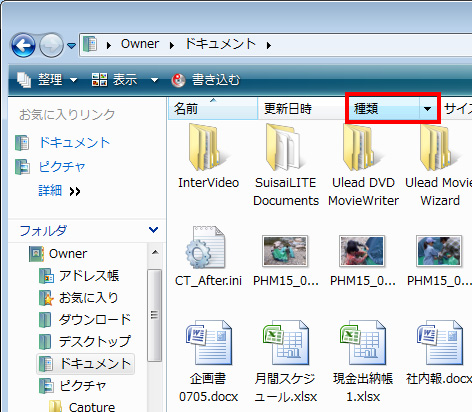472x412 pixels.
Task: Click the CT_After.ini file name
Action: point(208,281)
